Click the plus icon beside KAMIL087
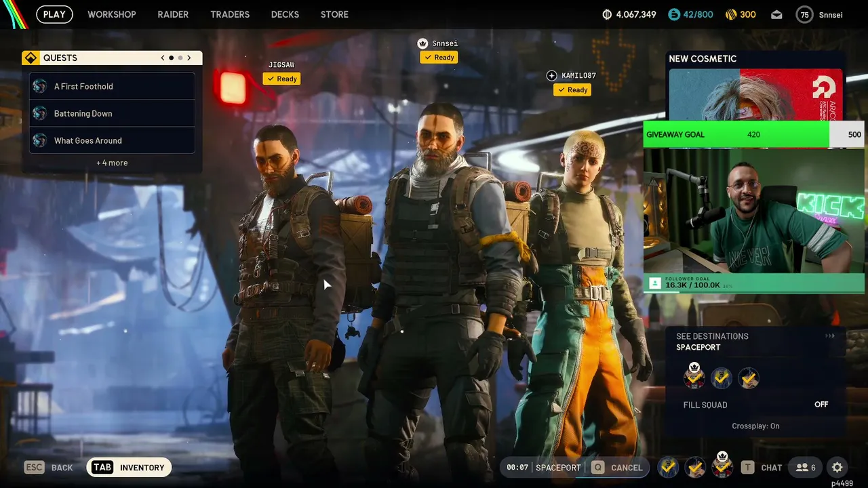 [x=551, y=76]
